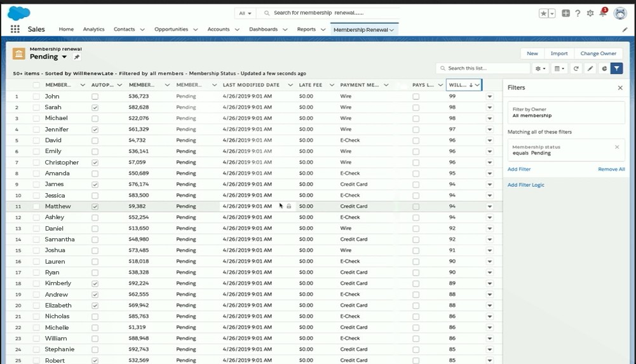Screen dimensions: 636x364
Task: Refresh the list view
Action: (576, 69)
